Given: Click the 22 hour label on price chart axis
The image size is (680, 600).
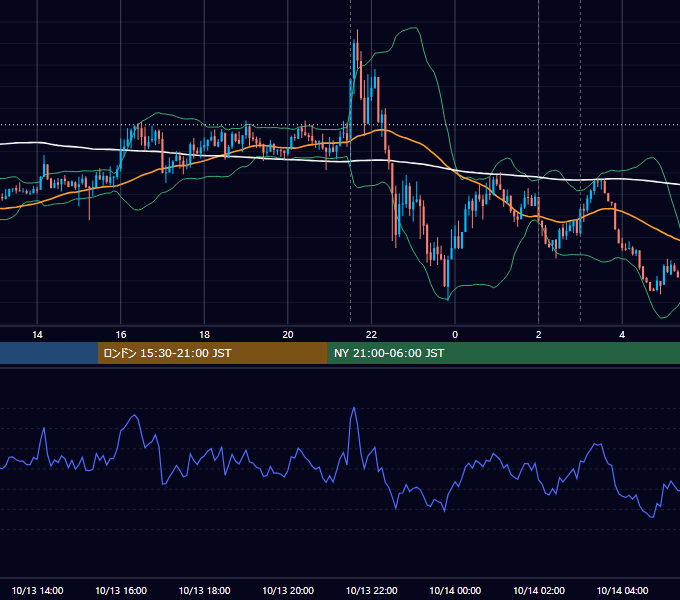Looking at the screenshot, I should (x=371, y=335).
